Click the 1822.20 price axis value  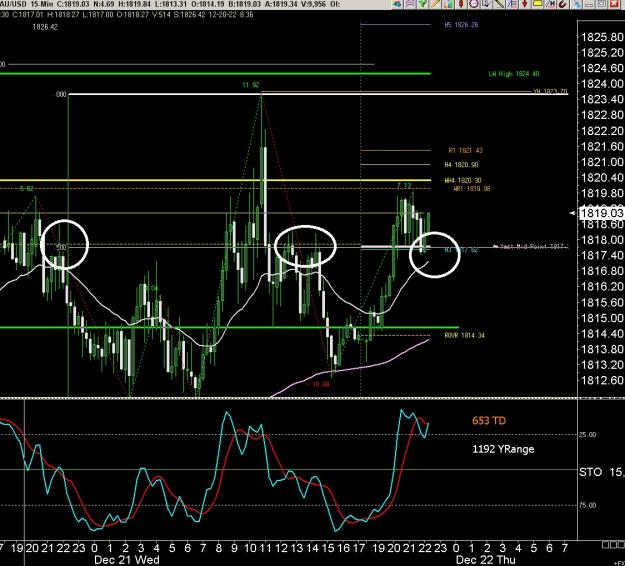click(x=601, y=131)
